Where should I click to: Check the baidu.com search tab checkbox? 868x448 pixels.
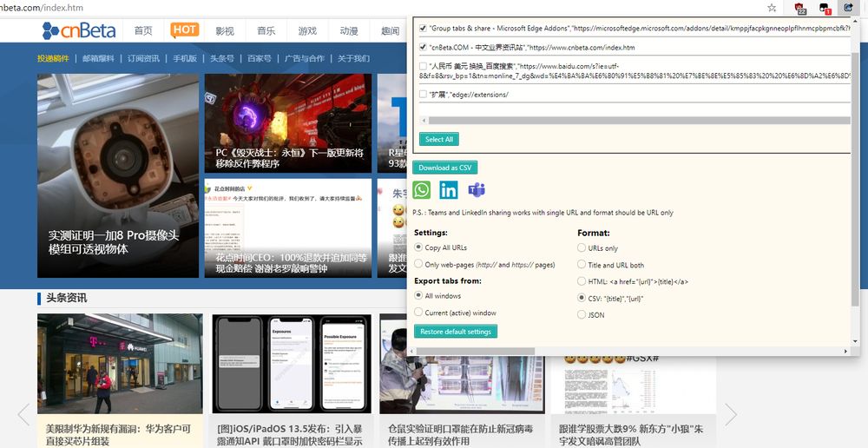(423, 66)
